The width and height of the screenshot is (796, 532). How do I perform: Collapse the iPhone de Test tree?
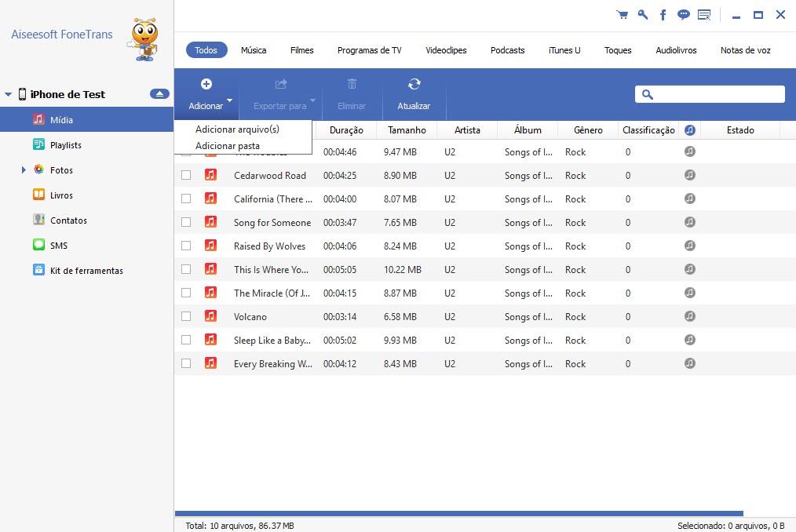click(8, 94)
